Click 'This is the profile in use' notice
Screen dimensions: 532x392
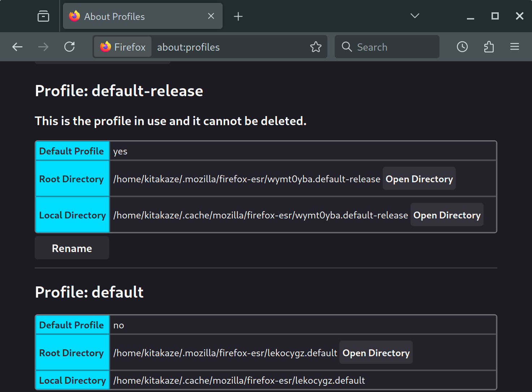[x=171, y=121]
